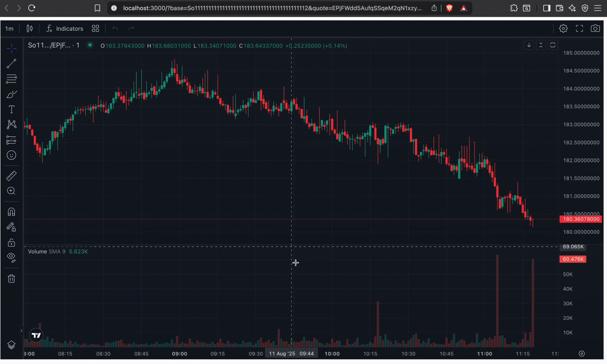This screenshot has height=364, width=607.
Task: Select the crosshair cursor tool
Action: pos(11,49)
